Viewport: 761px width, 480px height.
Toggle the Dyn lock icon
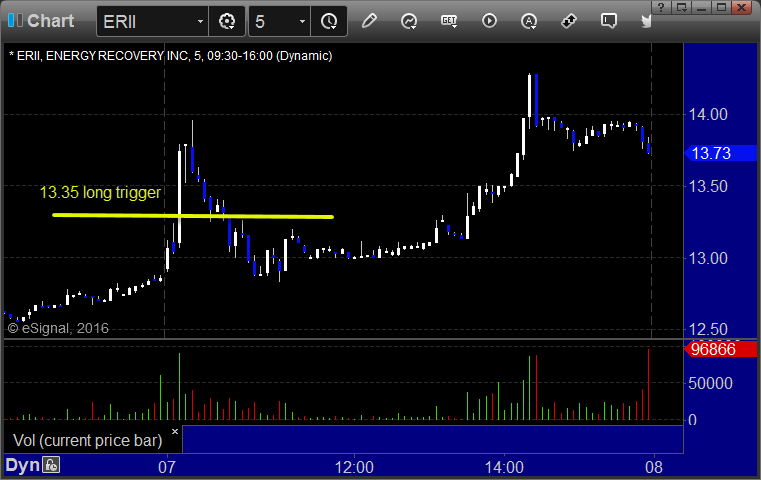pyautogui.click(x=51, y=465)
